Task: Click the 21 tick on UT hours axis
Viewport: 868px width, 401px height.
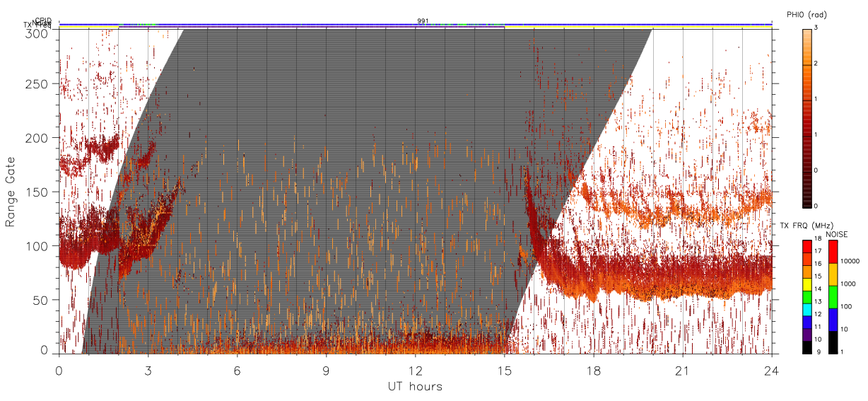Action: pos(682,371)
